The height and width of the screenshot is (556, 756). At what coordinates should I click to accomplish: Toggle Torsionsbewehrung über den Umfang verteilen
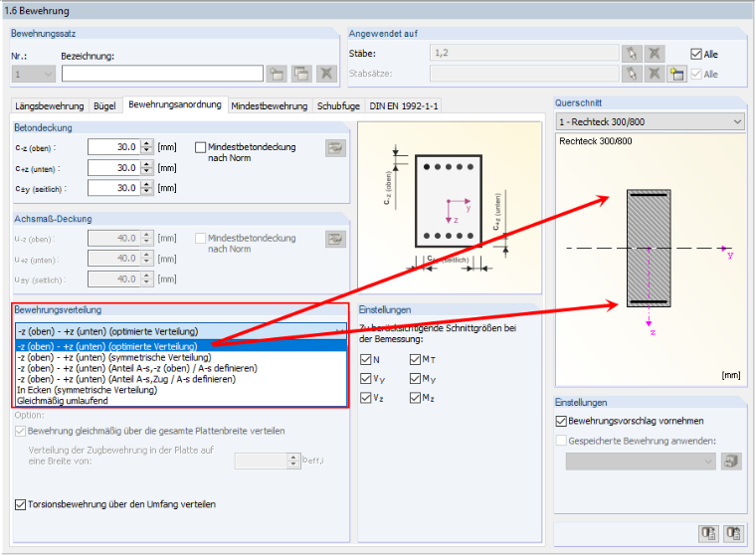pyautogui.click(x=20, y=504)
